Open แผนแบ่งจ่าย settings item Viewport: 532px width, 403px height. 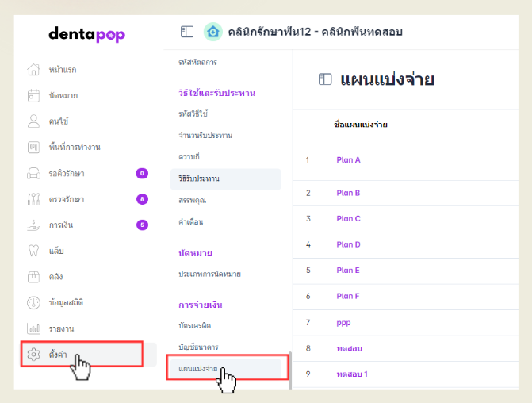point(198,369)
